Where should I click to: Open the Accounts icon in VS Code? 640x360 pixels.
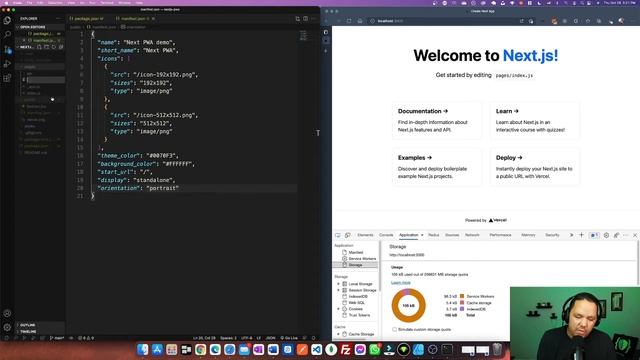(7, 313)
